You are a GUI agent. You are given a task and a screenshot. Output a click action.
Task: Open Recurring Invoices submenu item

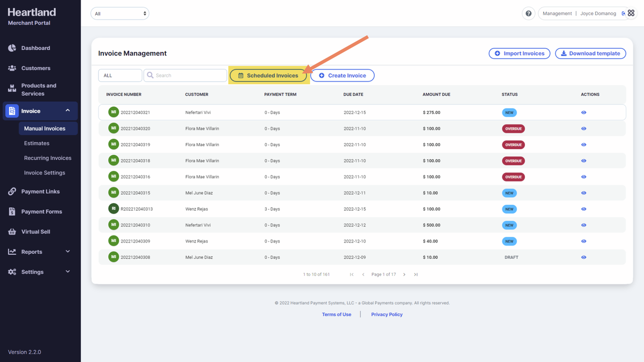[x=47, y=158]
